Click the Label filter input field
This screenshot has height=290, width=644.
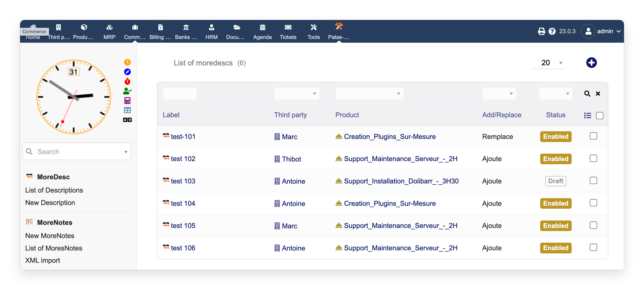tap(180, 94)
